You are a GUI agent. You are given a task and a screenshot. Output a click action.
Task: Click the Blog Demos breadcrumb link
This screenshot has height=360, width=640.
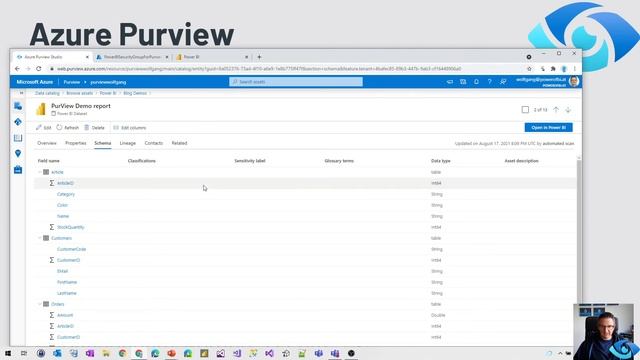135,93
